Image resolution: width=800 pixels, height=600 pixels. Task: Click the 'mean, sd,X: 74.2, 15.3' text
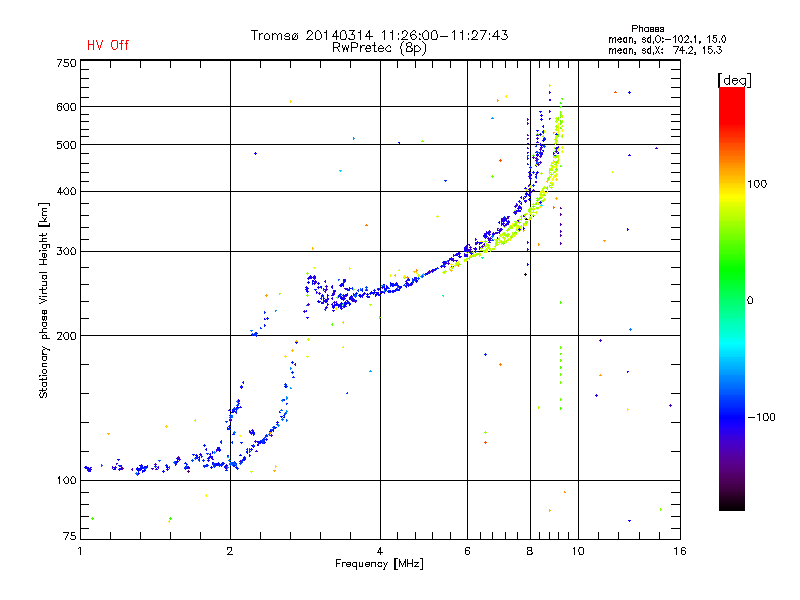point(665,50)
